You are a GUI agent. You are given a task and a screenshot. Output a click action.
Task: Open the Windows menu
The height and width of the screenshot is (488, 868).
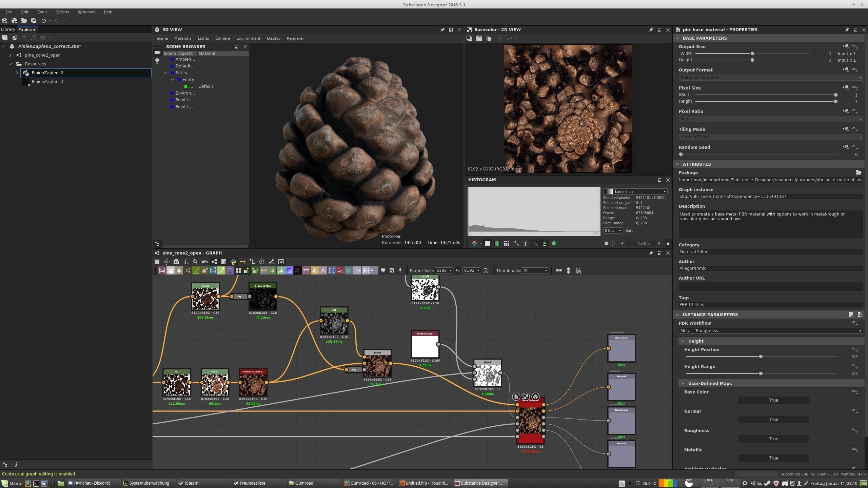(x=86, y=12)
